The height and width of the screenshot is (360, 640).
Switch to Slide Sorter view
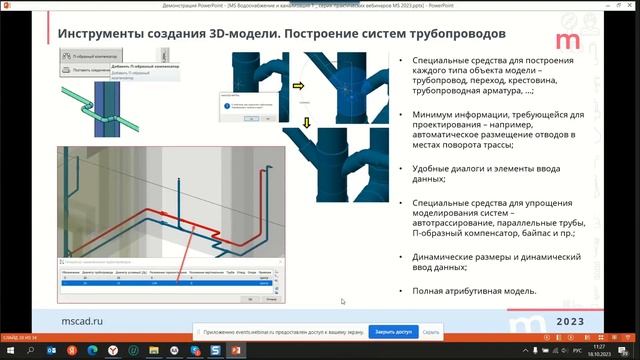coord(601,338)
